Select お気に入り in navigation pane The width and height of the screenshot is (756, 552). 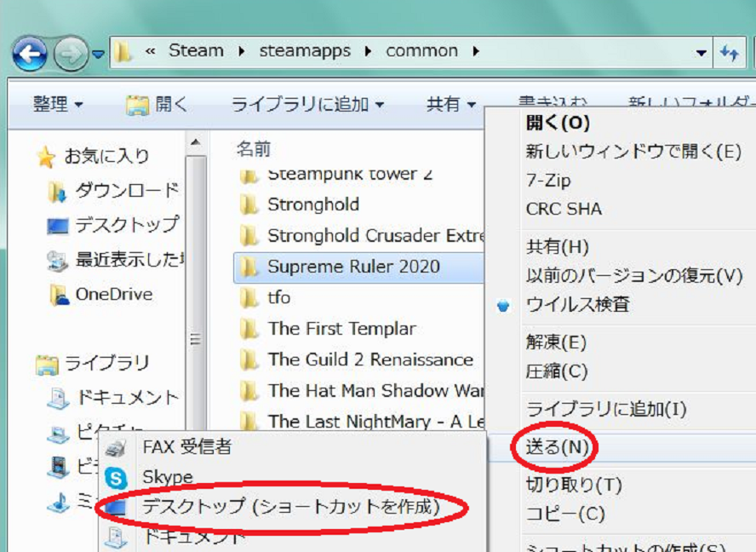106,156
